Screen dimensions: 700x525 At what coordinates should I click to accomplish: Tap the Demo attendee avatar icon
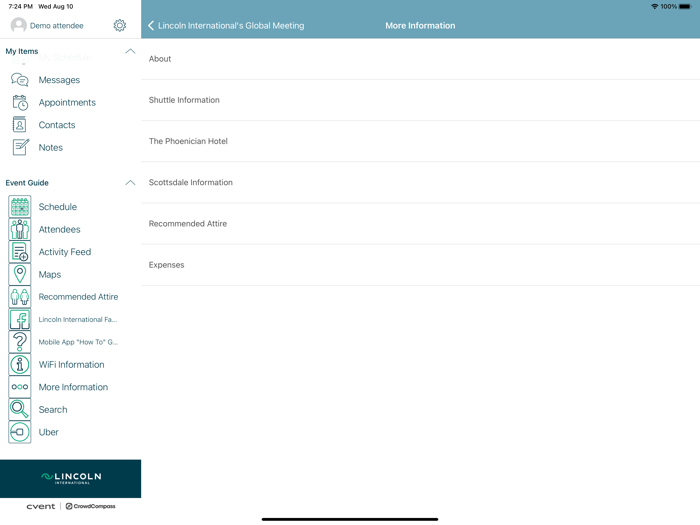coord(18,25)
